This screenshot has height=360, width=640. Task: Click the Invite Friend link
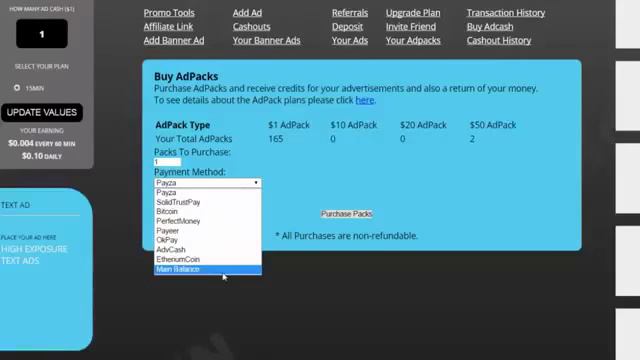coord(411,27)
